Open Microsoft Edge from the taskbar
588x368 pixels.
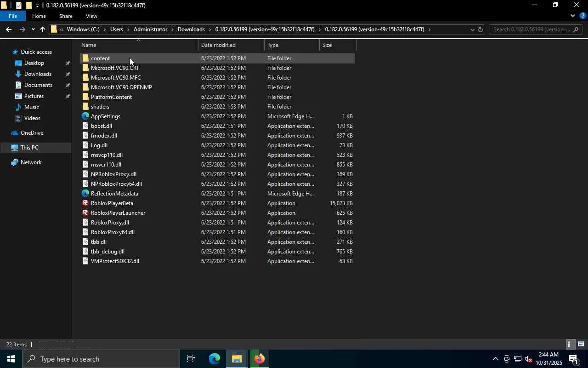coord(215,359)
